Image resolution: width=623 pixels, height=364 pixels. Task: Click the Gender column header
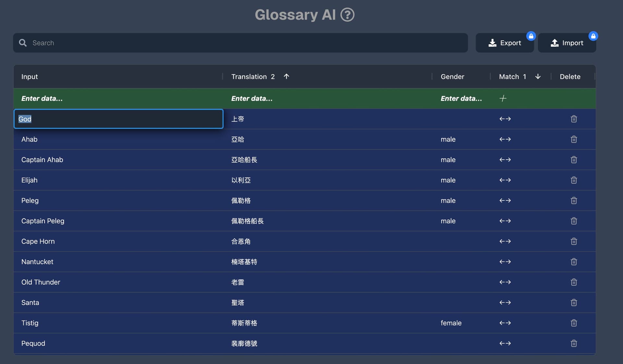click(452, 77)
